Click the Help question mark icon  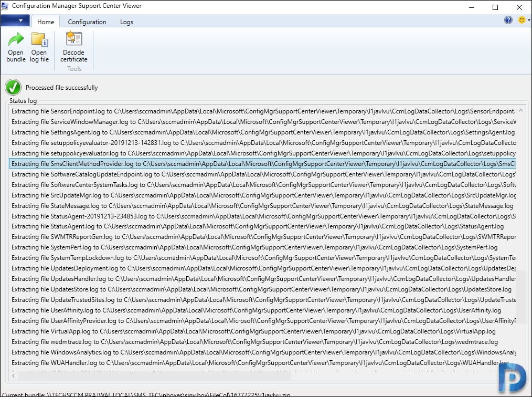tap(508, 20)
